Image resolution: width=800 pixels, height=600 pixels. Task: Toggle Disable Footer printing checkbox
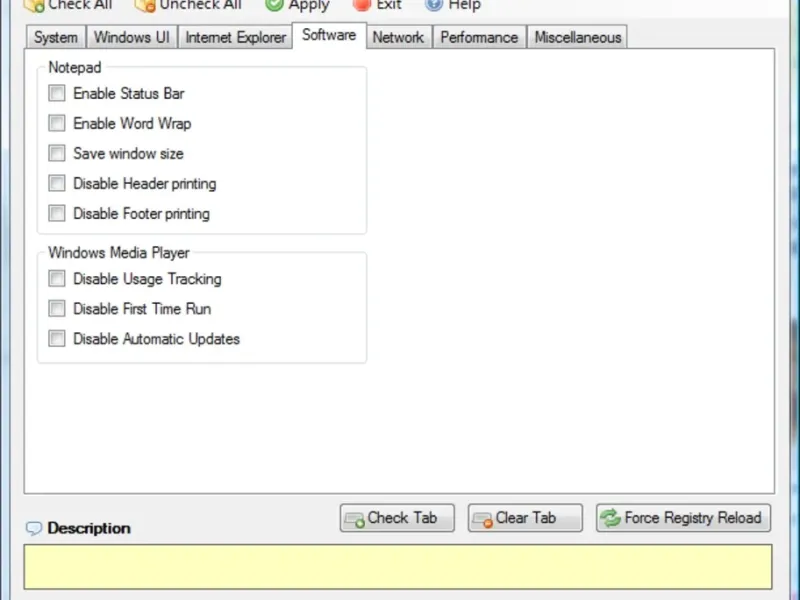tap(57, 213)
